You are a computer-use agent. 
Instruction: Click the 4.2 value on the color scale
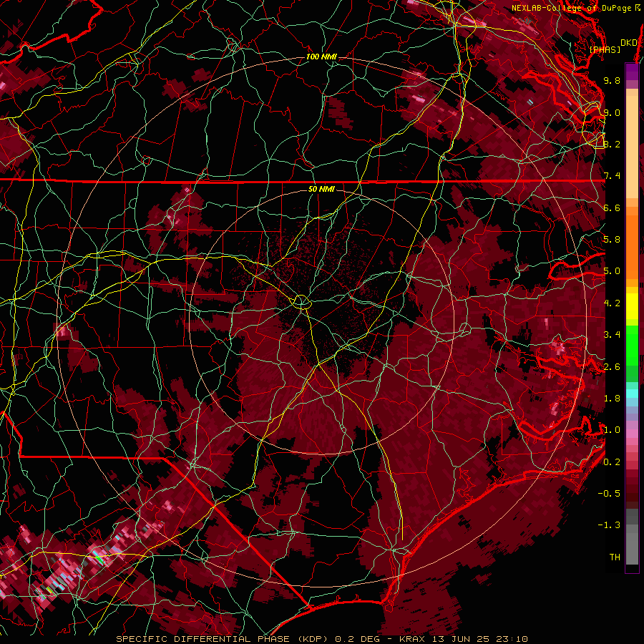[612, 303]
